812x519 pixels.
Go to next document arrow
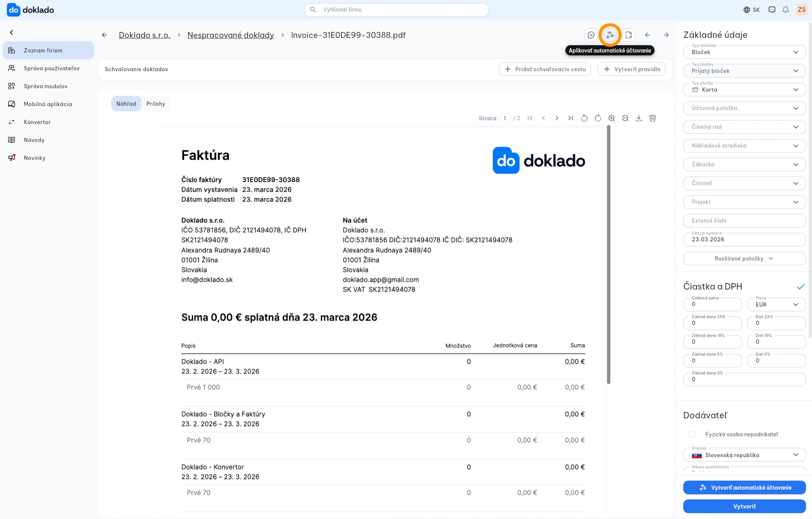tap(666, 35)
